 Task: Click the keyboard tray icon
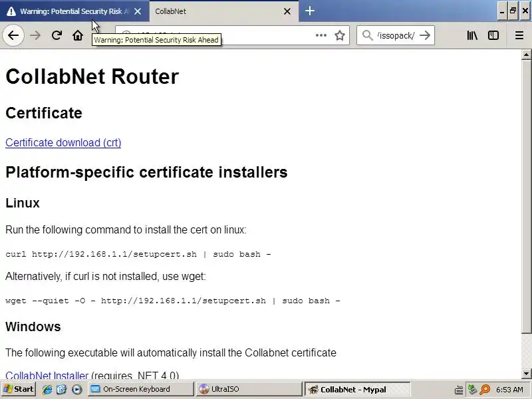point(459,390)
